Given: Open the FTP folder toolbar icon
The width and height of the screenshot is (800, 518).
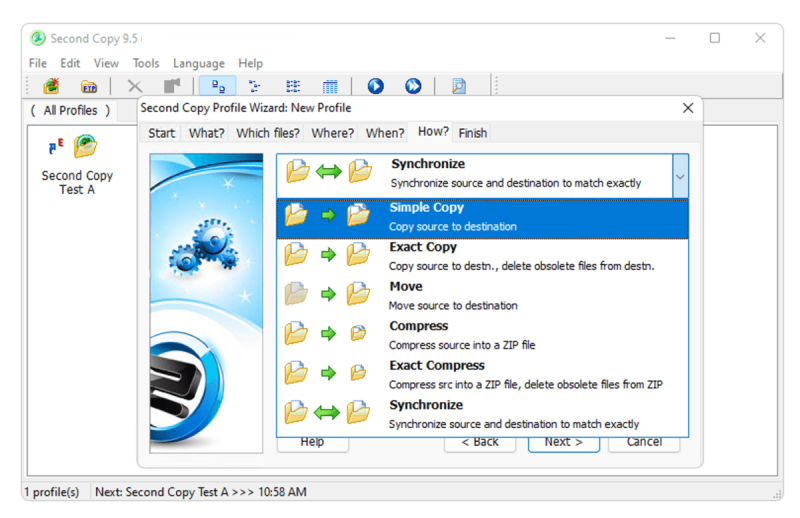Looking at the screenshot, I should pos(89,87).
